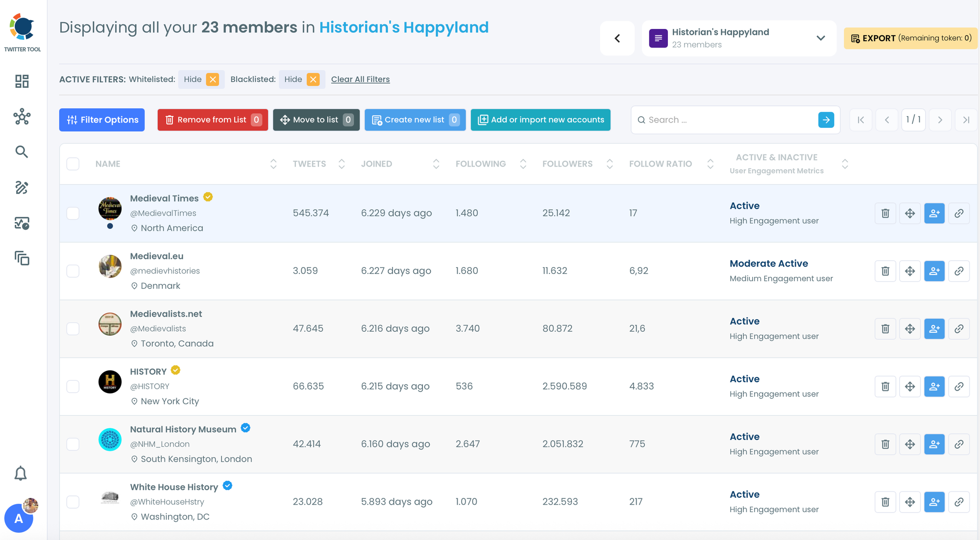Open the network graph sidebar icon

pyautogui.click(x=22, y=117)
